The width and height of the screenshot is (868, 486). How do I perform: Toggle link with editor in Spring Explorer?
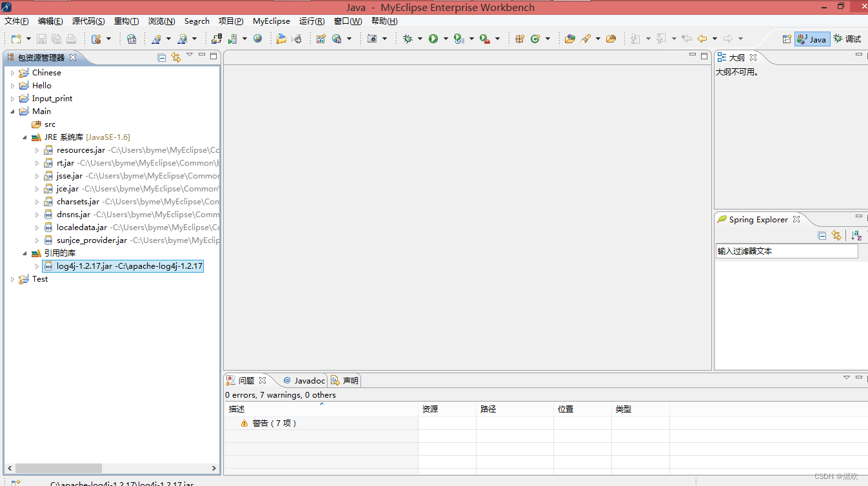(836, 235)
